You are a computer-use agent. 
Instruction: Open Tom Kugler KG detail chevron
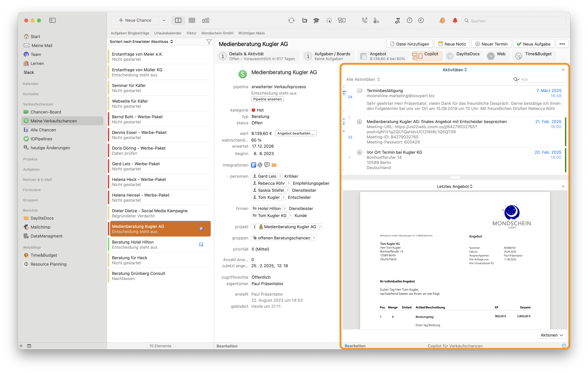point(290,215)
